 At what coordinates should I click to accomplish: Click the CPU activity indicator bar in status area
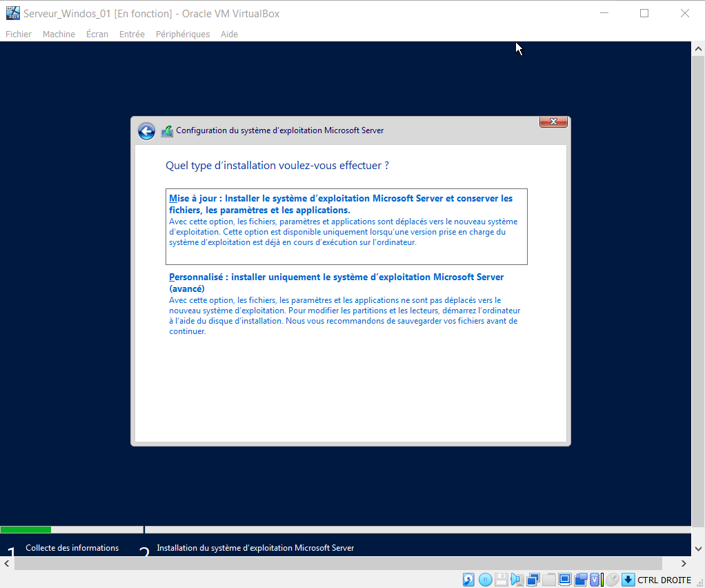pyautogui.click(x=602, y=580)
